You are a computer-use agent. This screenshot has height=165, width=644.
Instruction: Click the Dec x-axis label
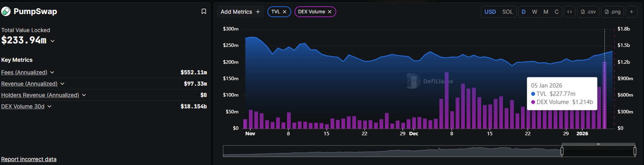pos(414,134)
